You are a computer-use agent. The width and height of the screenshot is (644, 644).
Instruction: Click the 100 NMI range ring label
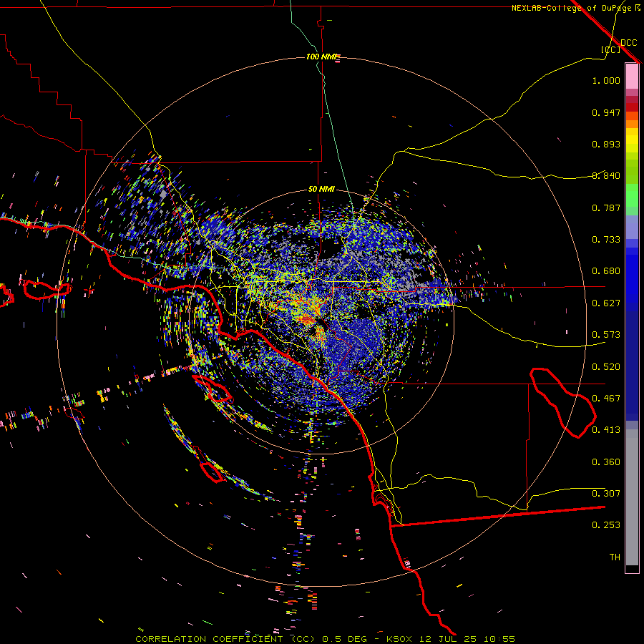click(321, 57)
